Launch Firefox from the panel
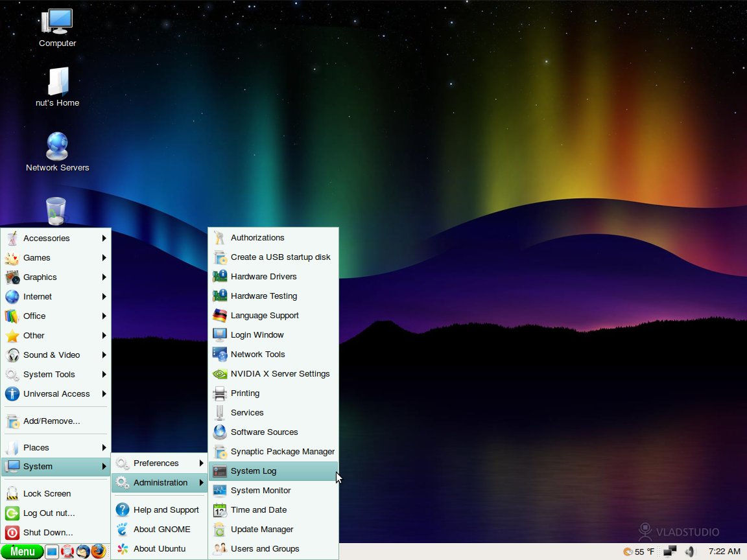The width and height of the screenshot is (747, 560). point(98,551)
